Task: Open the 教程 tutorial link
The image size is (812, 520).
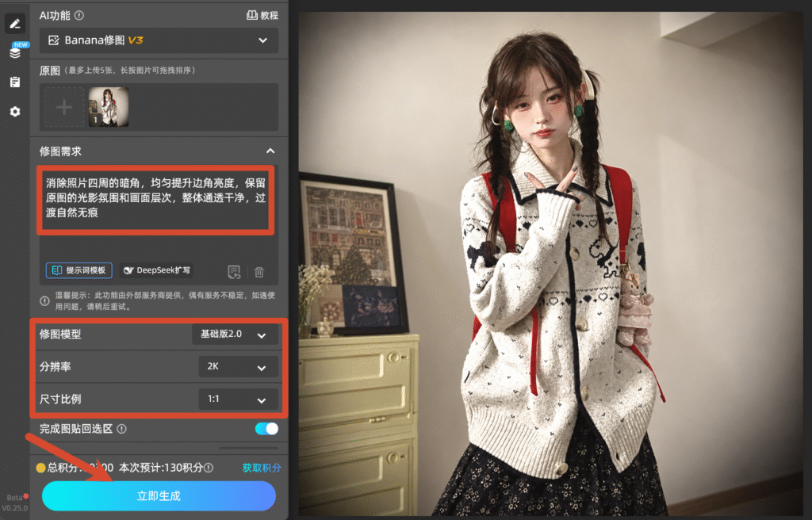Action: point(262,16)
